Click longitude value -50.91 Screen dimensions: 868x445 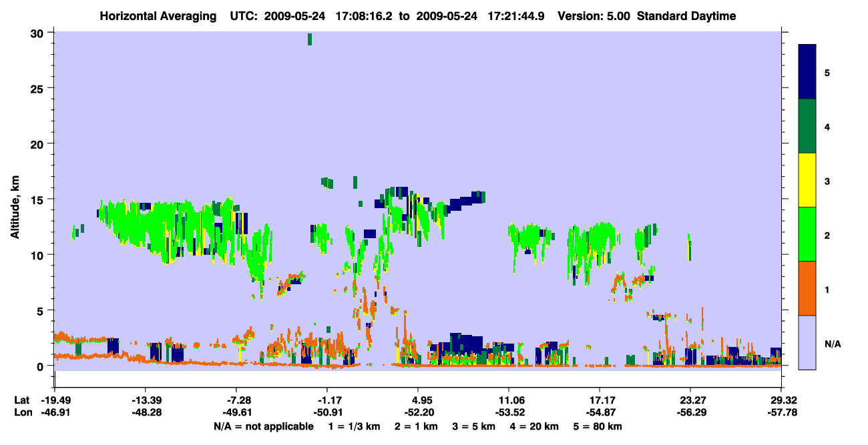point(327,413)
